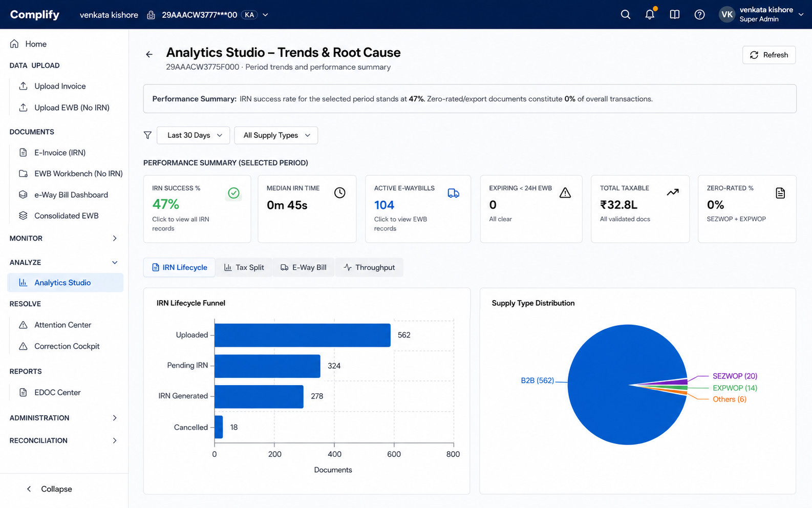Switch to the Throughput tab

click(369, 267)
